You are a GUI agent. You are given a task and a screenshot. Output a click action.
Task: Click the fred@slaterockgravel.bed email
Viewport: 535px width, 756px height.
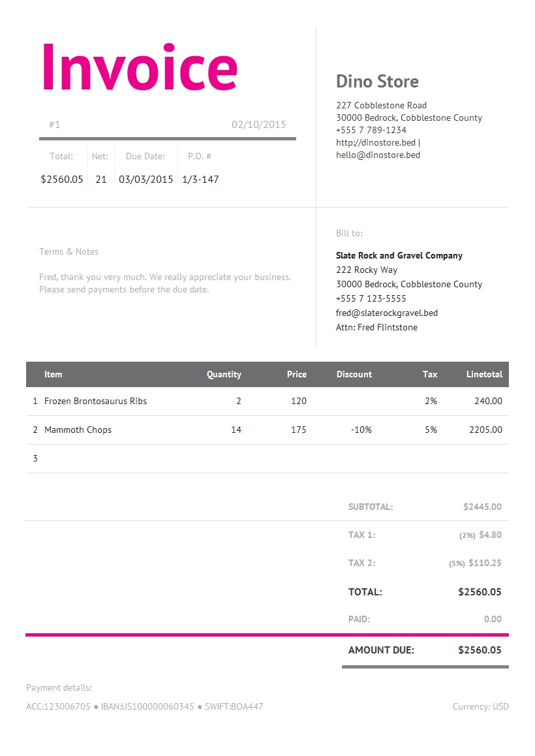coord(386,313)
